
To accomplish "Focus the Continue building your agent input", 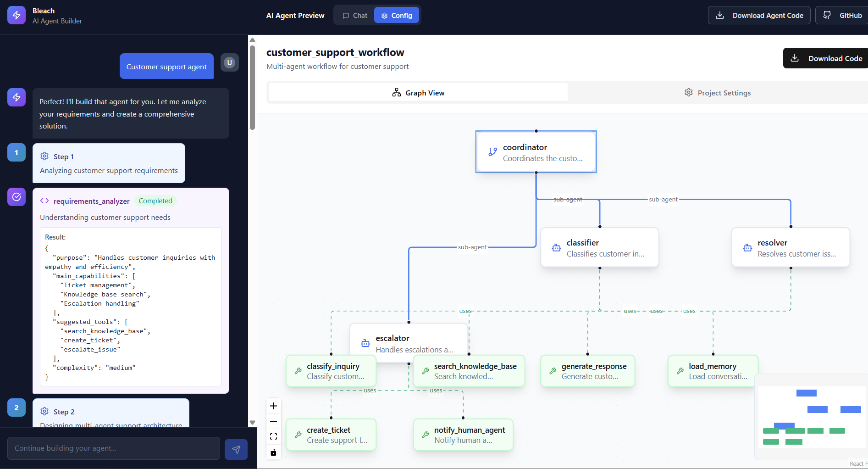I will tap(114, 448).
